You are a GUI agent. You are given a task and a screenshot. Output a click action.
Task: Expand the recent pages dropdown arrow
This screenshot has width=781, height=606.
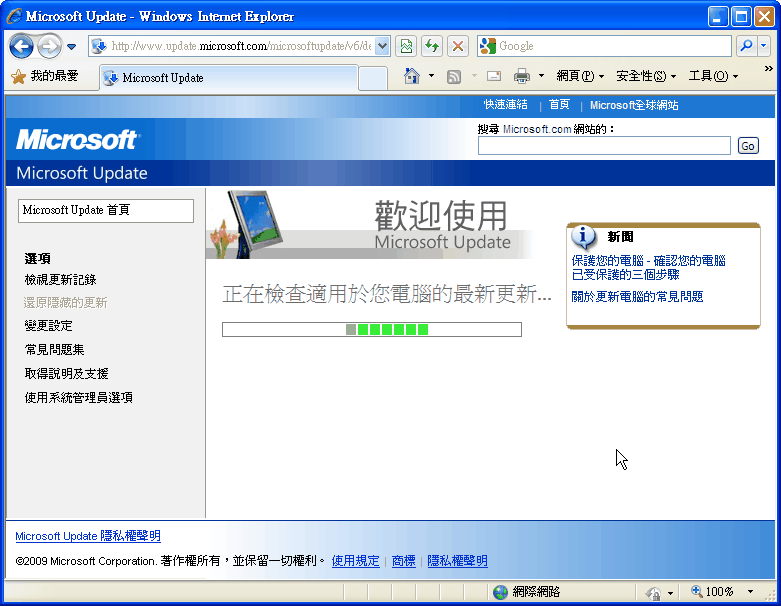[72, 47]
